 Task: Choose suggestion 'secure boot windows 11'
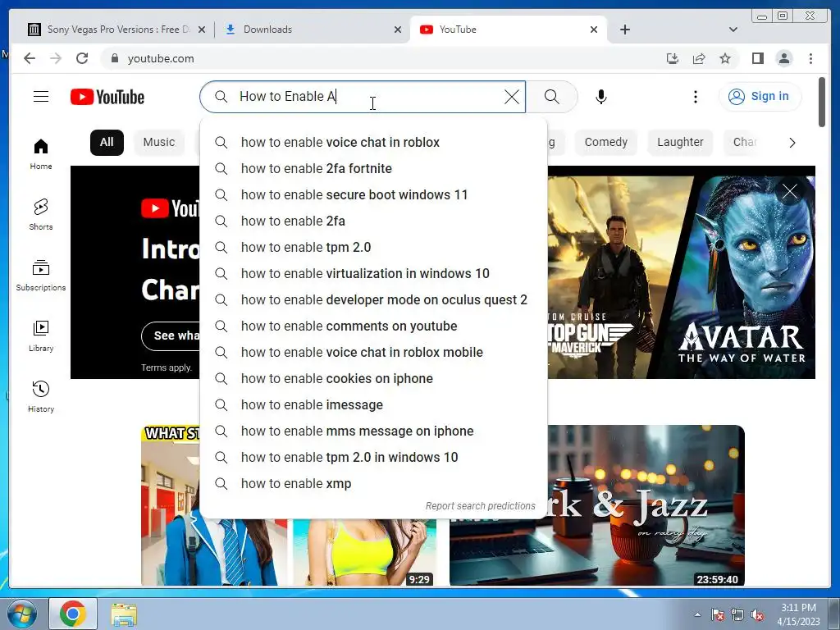(373, 195)
